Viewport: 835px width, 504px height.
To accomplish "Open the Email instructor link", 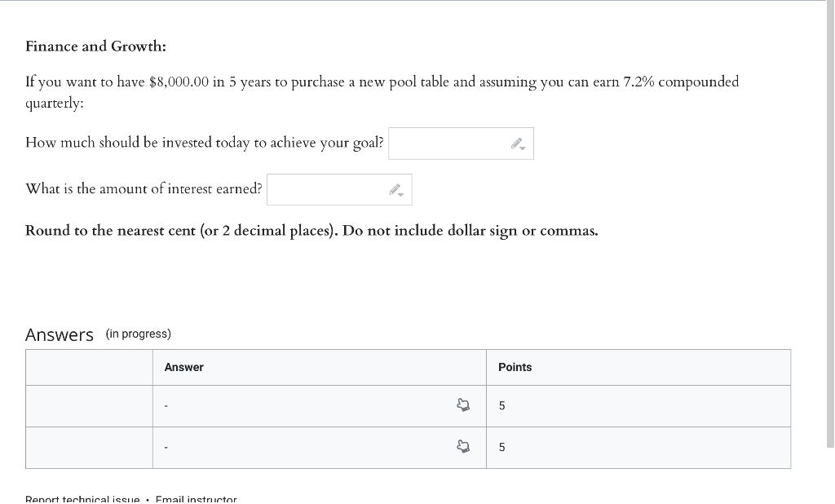I will coord(196,498).
